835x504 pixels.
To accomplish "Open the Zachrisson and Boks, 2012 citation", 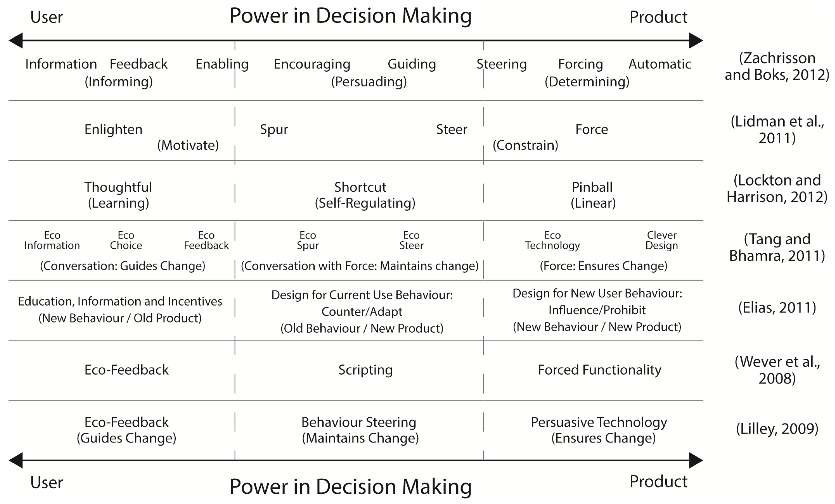I will [777, 66].
